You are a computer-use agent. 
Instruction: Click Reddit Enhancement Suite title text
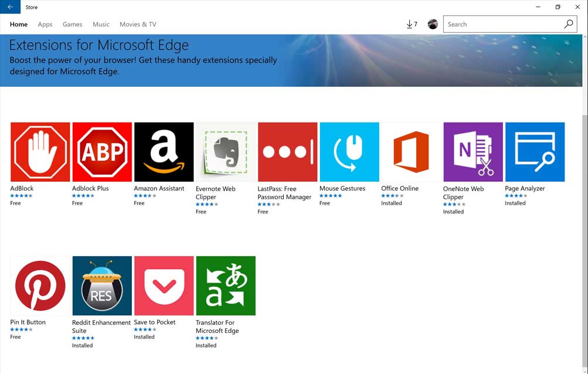click(x=101, y=327)
